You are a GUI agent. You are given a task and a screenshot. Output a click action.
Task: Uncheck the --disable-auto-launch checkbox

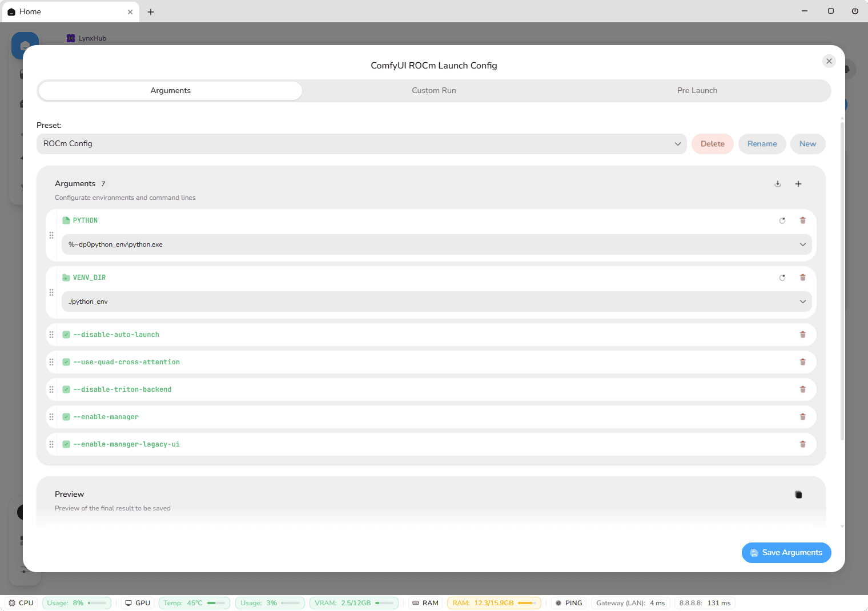click(x=66, y=335)
